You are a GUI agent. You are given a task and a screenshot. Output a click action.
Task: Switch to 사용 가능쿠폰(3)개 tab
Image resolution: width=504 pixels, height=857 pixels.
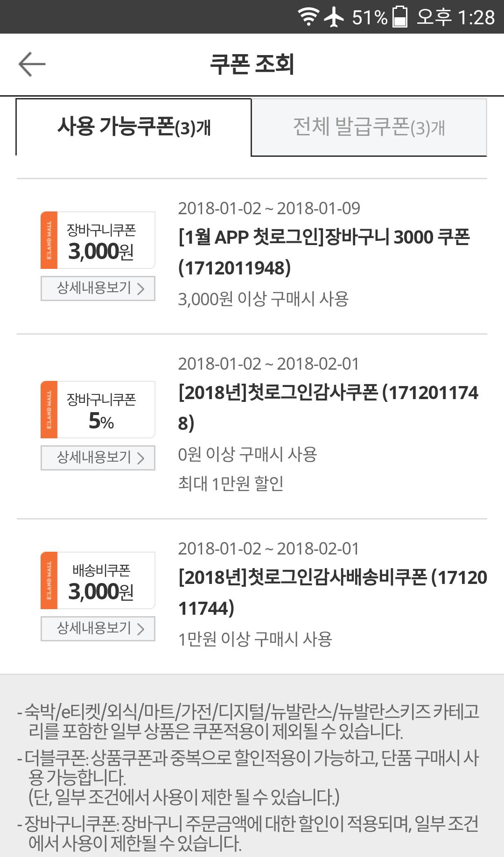tap(134, 127)
